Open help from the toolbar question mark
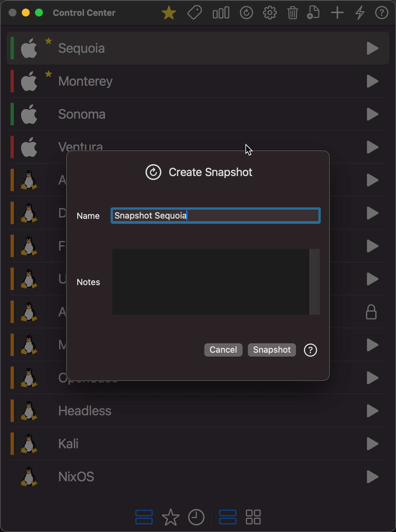 (x=381, y=13)
